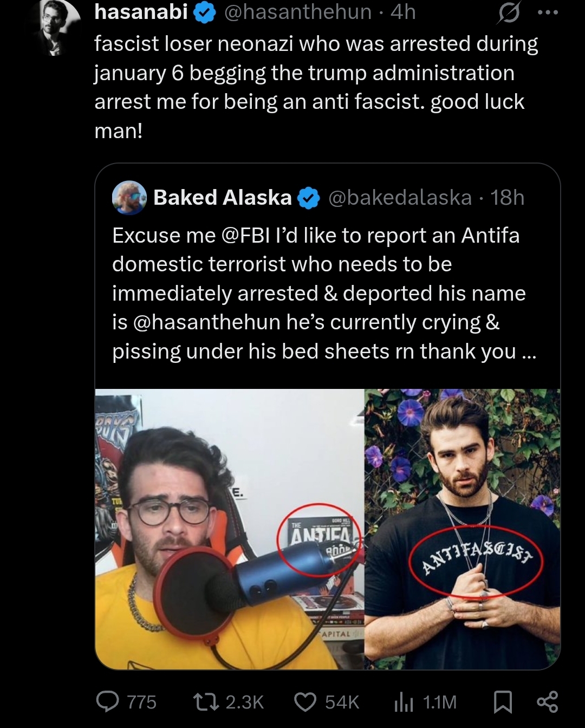Viewport: 585px width, 728px height.
Task: Open the left stream screenshot image
Action: 230,529
